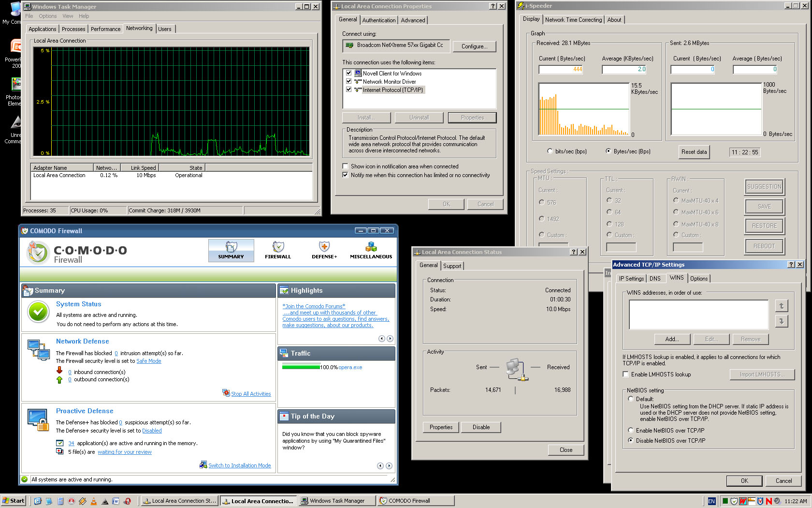812x508 pixels.
Task: Check Enable LMHOSTS lookup
Action: [x=626, y=374]
